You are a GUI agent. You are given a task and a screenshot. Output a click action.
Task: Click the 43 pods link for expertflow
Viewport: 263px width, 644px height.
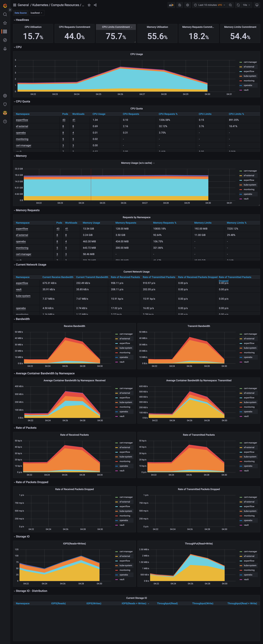(x=64, y=120)
